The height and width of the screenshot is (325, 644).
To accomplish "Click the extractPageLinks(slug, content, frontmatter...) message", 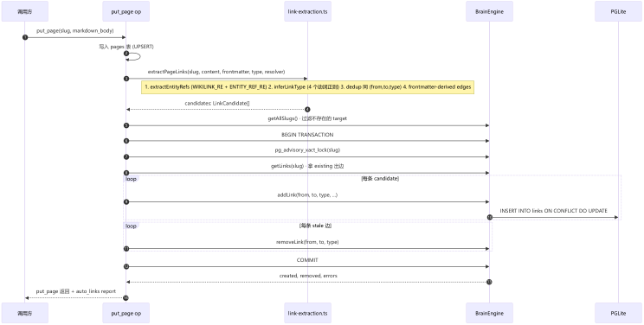I will [x=216, y=72].
